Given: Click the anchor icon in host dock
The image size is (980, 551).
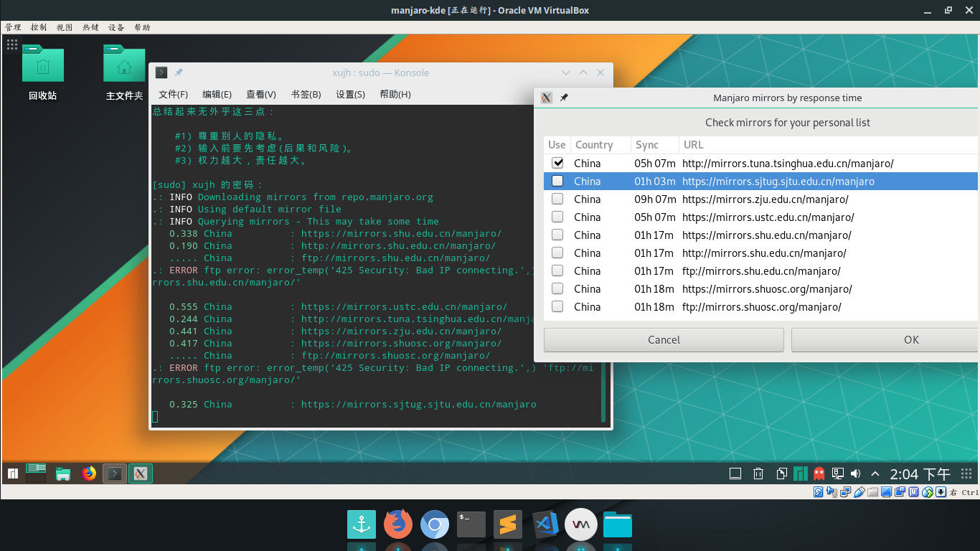Looking at the screenshot, I should [362, 525].
